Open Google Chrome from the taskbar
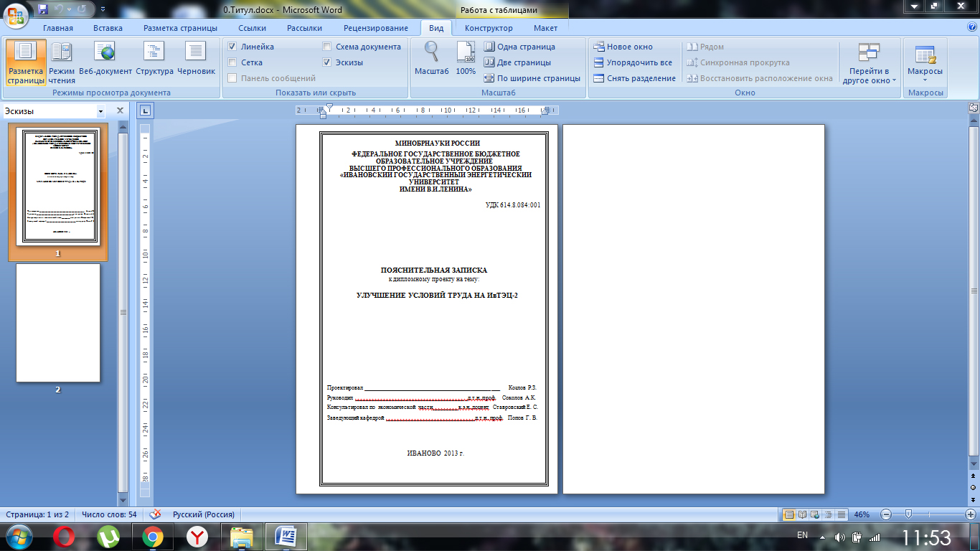 coord(152,537)
